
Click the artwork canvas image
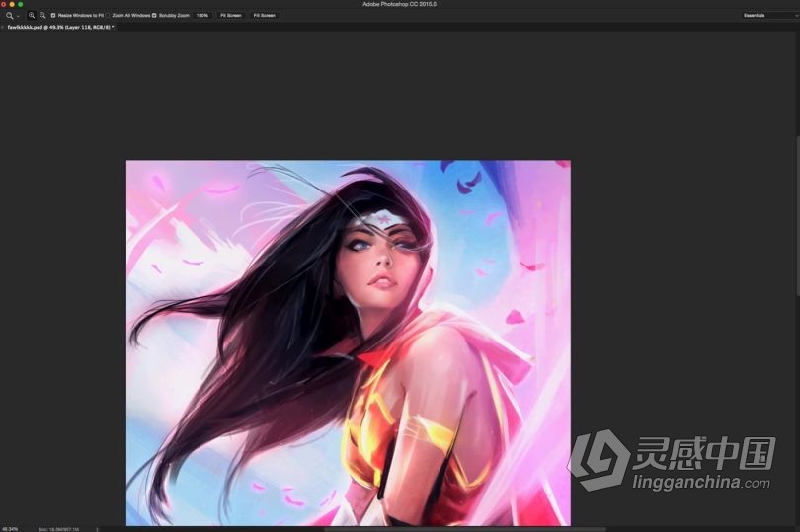(349, 342)
